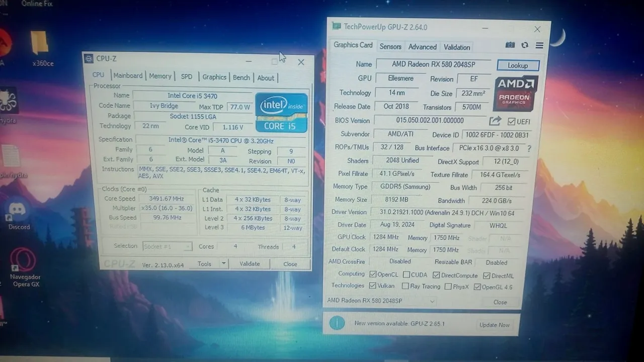
Task: Click the Shaders 2048 Unified value
Action: [x=403, y=160]
